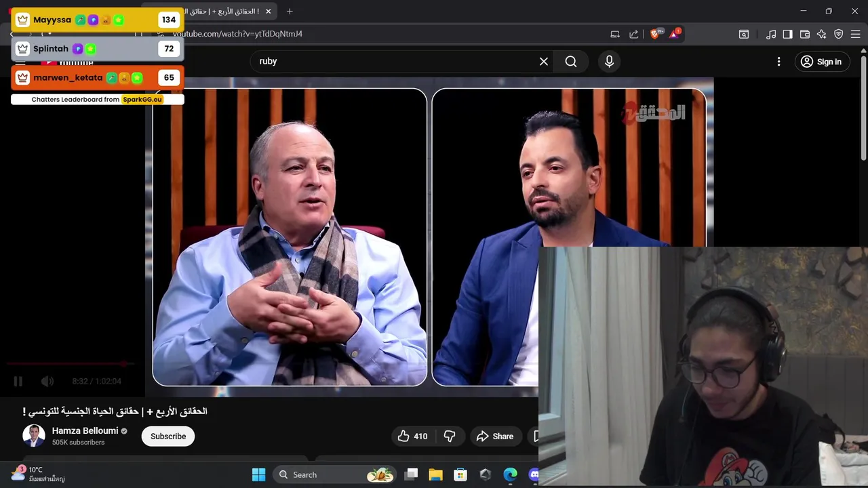The image size is (868, 488).
Task: Clear the YouTube search box text
Action: click(x=544, y=62)
